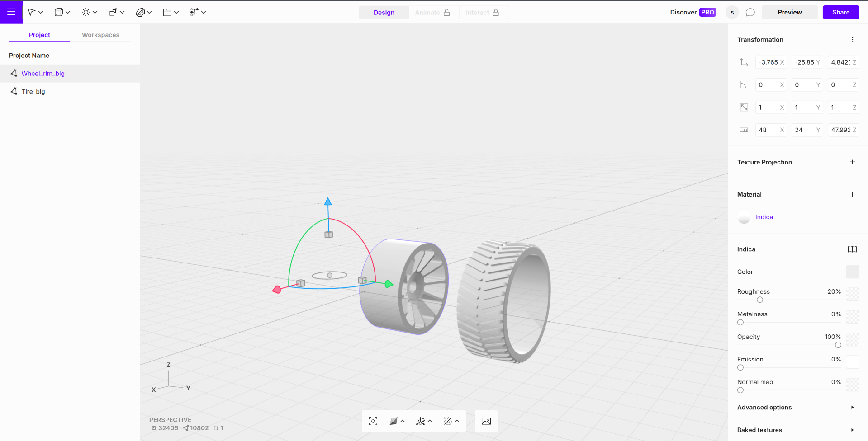This screenshot has height=441, width=868.
Task: Open the Workspaces tab
Action: [100, 35]
